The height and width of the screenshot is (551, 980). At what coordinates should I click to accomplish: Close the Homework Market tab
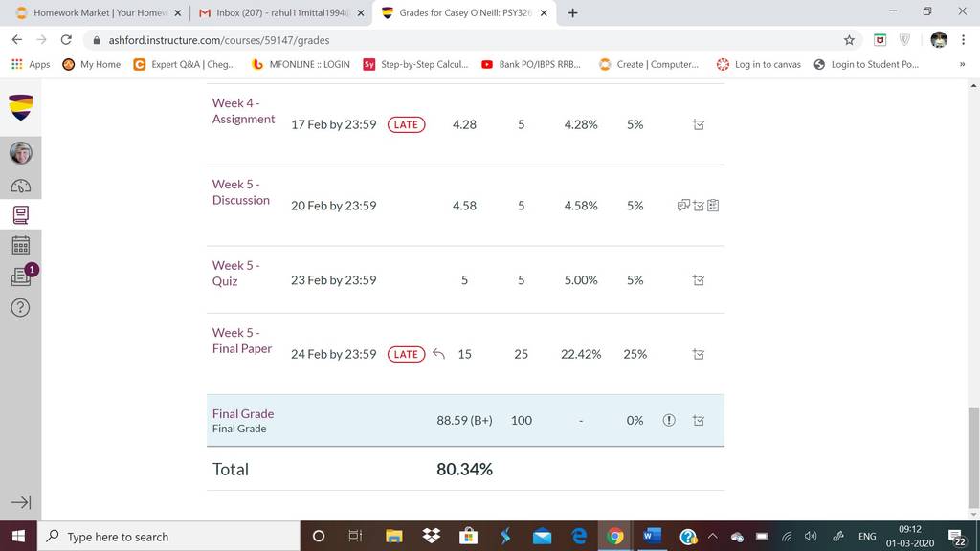click(177, 12)
